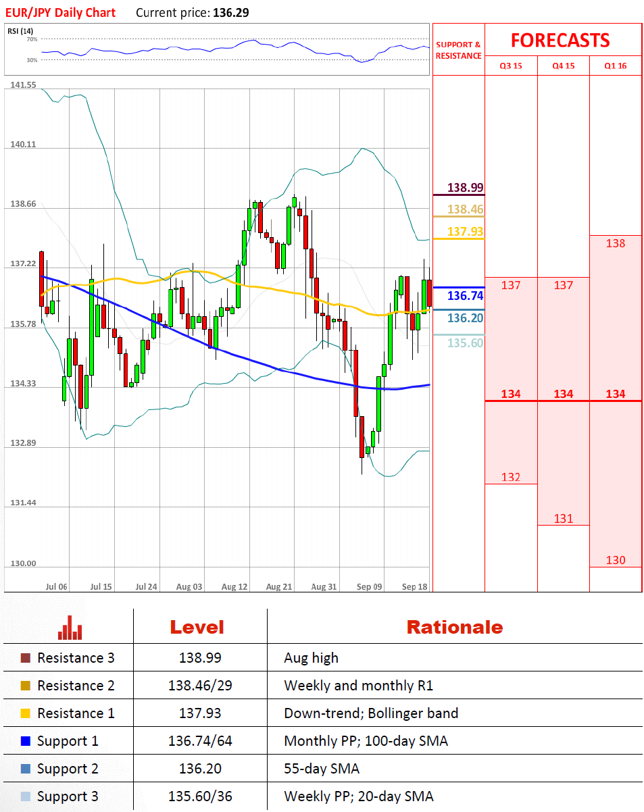Click the Rationale table column header
The width and height of the screenshot is (644, 812).
tap(455, 628)
